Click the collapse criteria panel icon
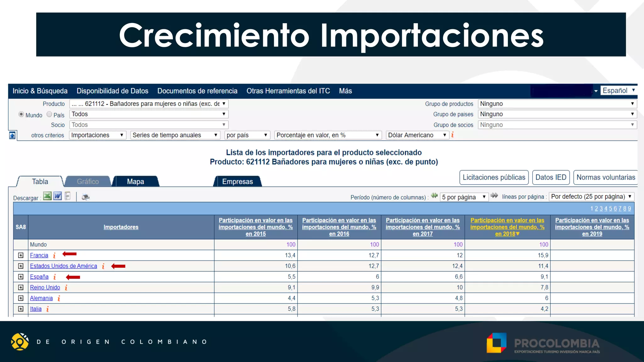This screenshot has width=644, height=362. tap(12, 135)
